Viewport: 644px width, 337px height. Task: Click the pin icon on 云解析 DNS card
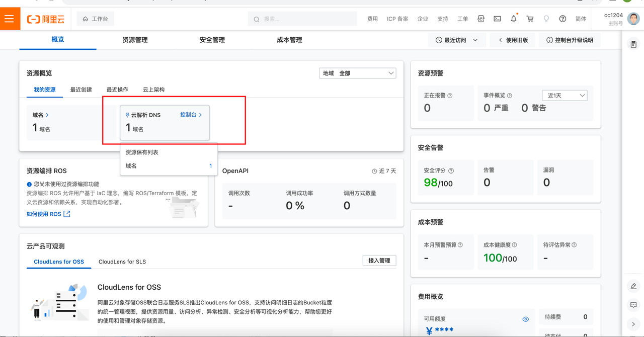pyautogui.click(x=127, y=115)
